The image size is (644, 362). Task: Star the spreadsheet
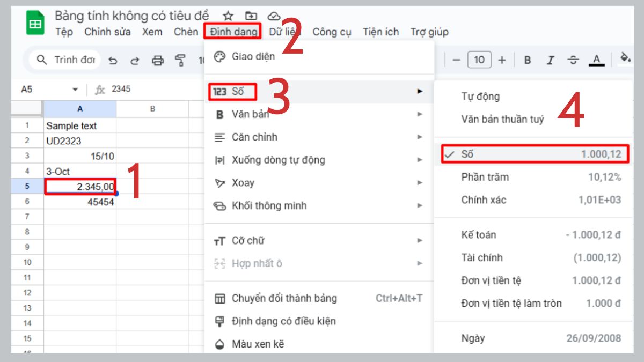coord(228,16)
